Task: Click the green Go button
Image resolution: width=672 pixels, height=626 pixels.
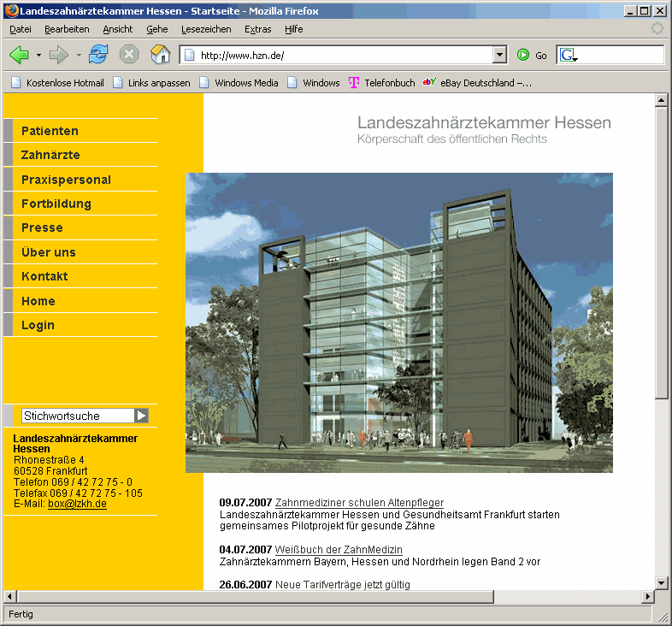Action: pyautogui.click(x=532, y=56)
